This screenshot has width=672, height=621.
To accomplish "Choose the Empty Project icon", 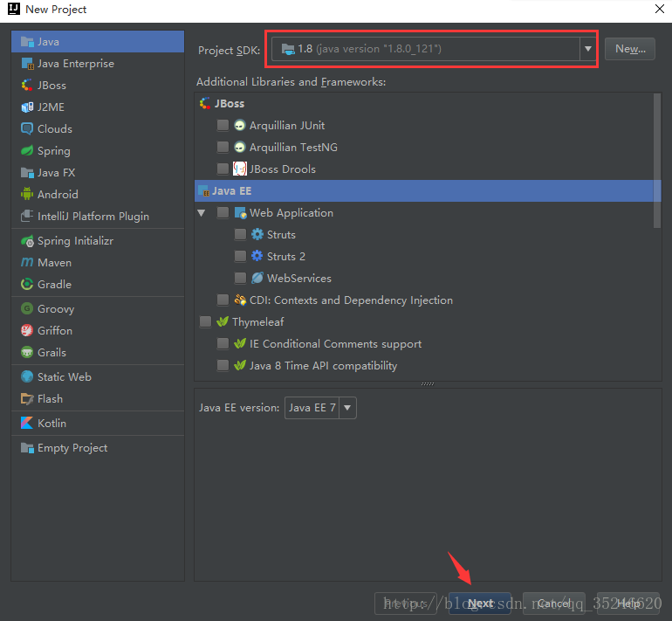I will click(x=27, y=448).
